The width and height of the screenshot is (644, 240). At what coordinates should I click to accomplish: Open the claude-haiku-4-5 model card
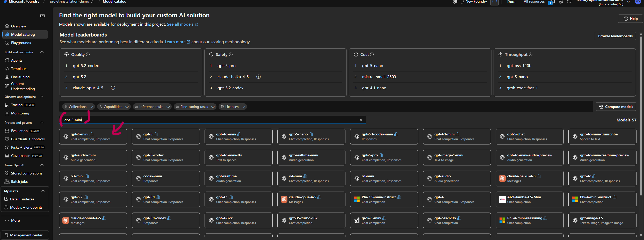point(530,178)
